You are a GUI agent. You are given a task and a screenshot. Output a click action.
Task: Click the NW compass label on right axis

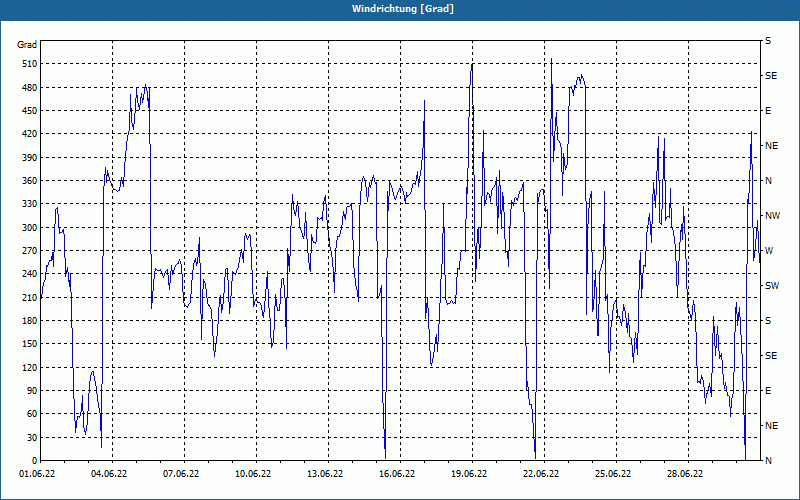[772, 216]
